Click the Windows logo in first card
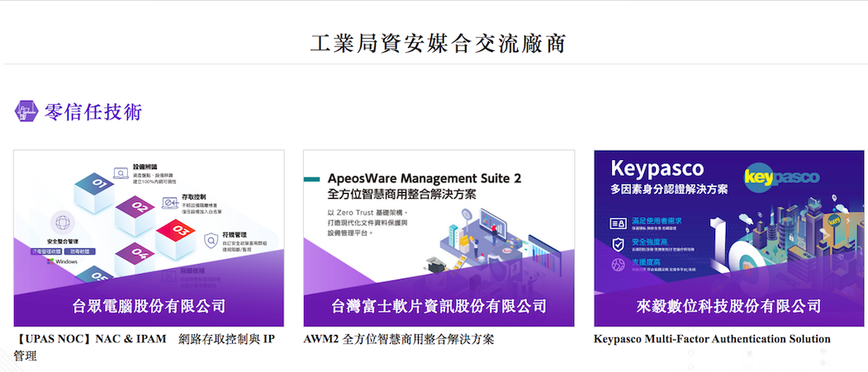 click(x=63, y=261)
